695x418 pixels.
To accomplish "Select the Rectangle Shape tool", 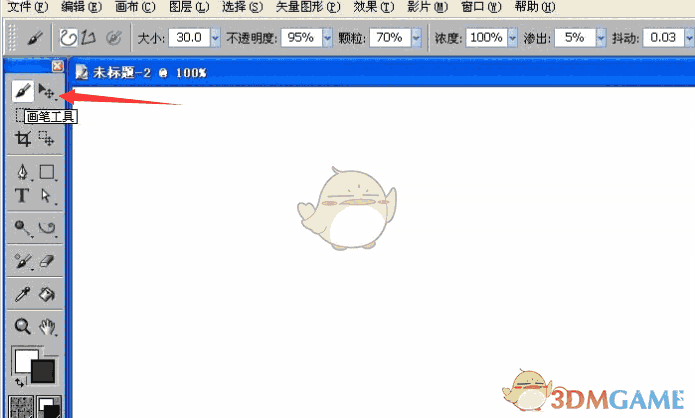I will pos(47,172).
